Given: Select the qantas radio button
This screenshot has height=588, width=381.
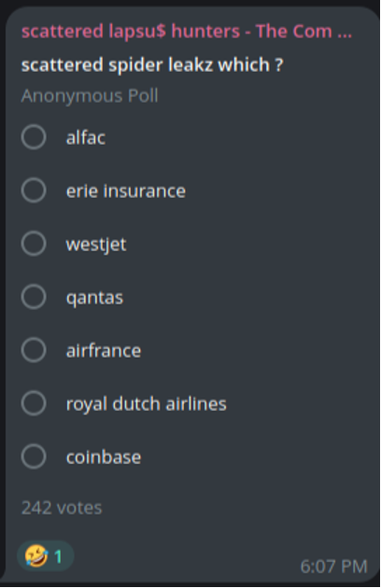Looking at the screenshot, I should pos(34,297).
